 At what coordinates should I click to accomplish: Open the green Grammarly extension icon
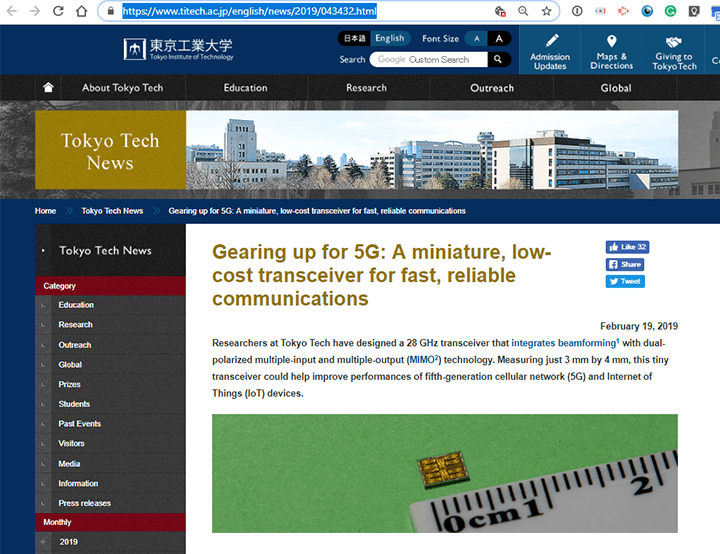coord(670,11)
